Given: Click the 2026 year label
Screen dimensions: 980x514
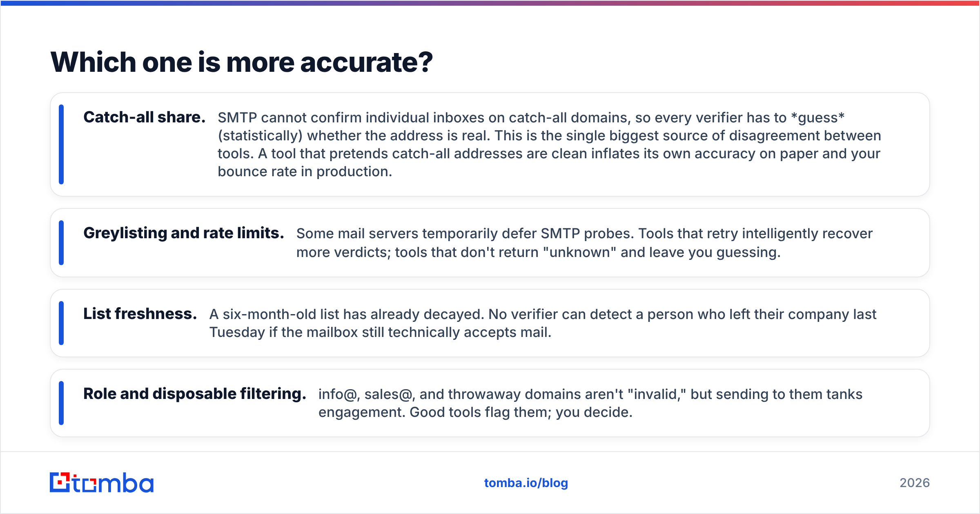Looking at the screenshot, I should click(915, 483).
